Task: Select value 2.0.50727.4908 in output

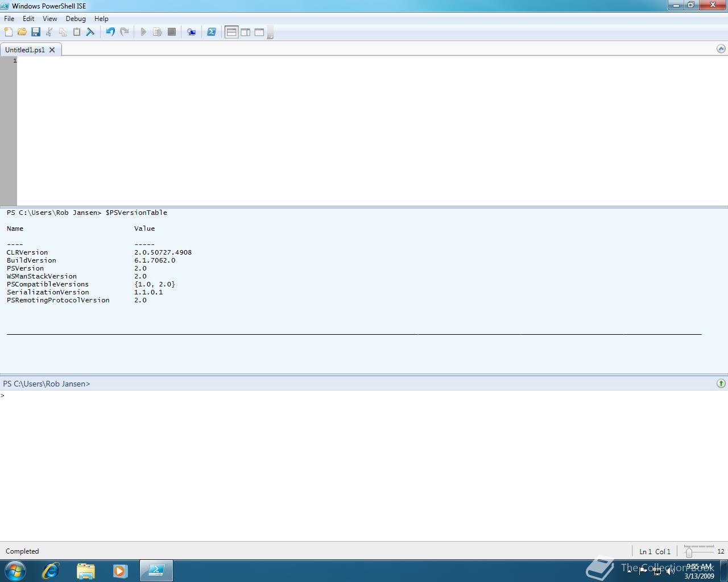Action: [163, 252]
